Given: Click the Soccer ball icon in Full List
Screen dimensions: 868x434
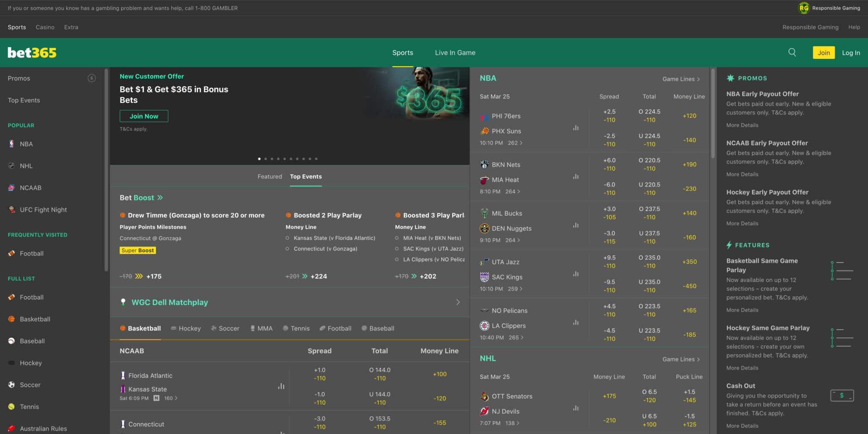Looking at the screenshot, I should click(x=11, y=384).
